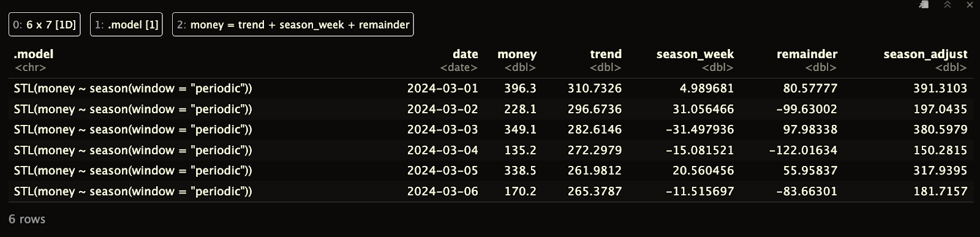Screen dimensions: 980x237
Task: Click the .model column header
Action: tap(34, 54)
